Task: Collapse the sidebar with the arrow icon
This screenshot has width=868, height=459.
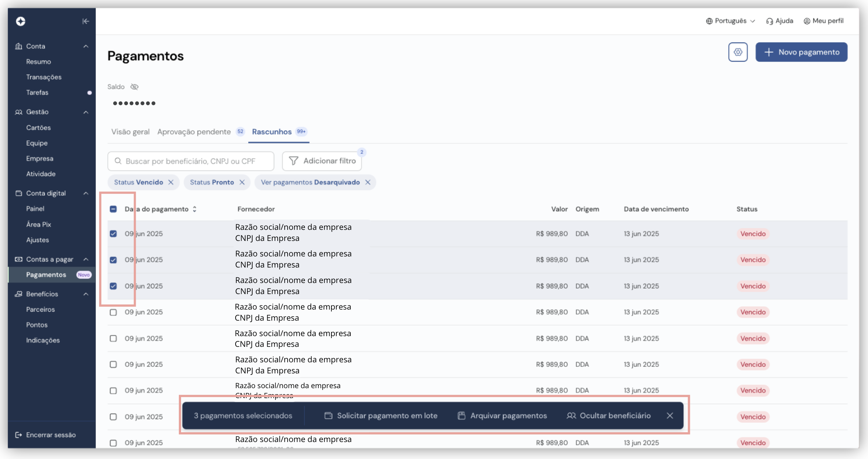Action: tap(86, 21)
